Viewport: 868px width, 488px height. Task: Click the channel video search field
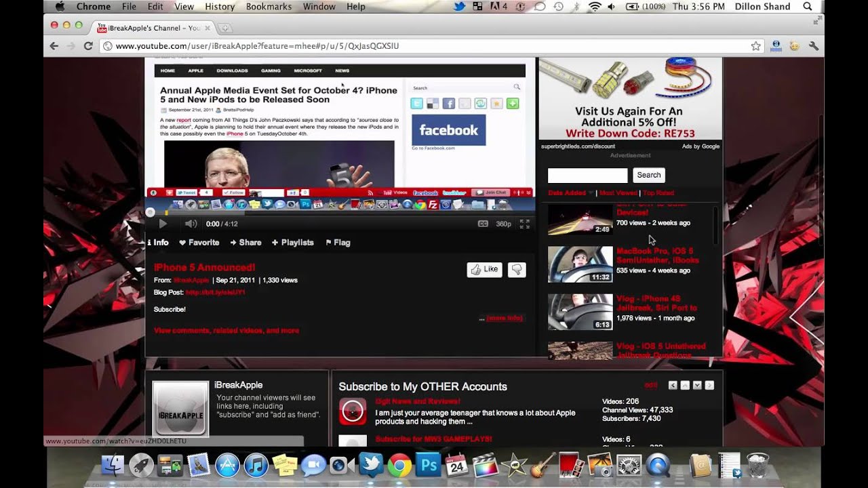point(587,175)
